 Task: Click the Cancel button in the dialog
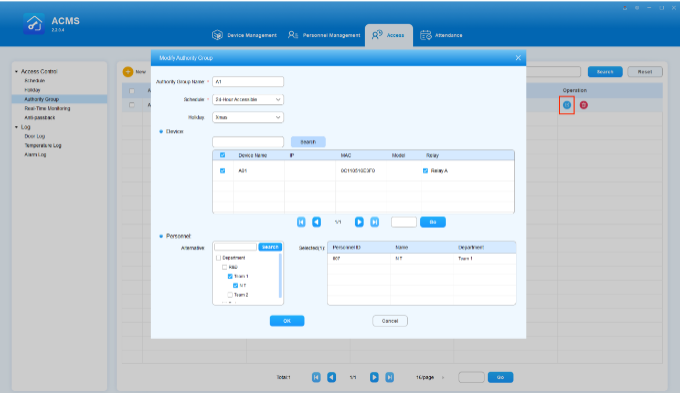[390, 321]
